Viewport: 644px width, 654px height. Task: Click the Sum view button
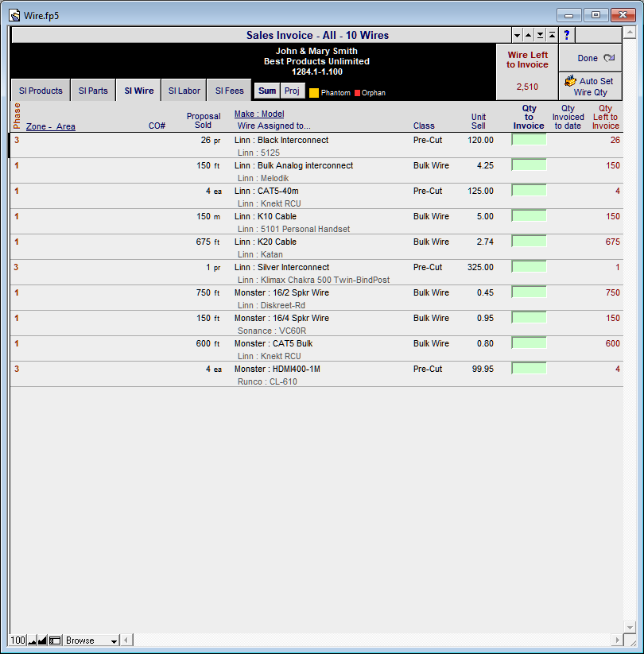267,91
